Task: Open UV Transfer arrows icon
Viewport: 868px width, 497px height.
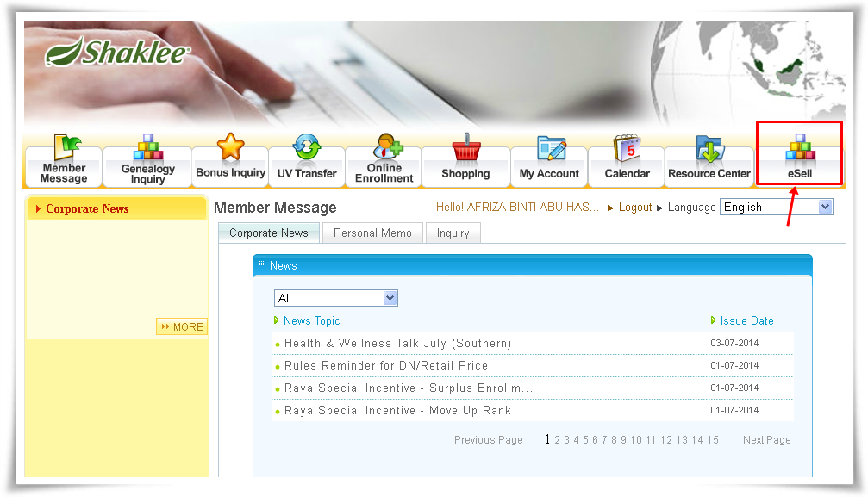Action: (x=307, y=146)
